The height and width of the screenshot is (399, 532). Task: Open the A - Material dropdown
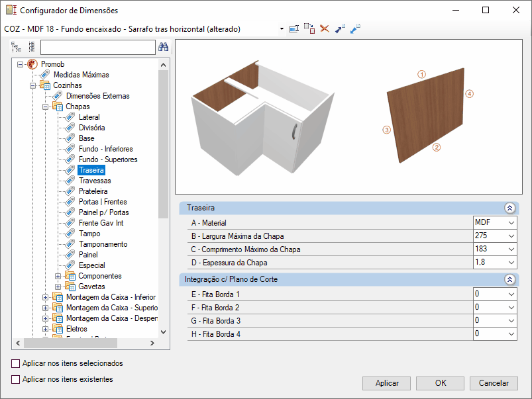pyautogui.click(x=511, y=222)
